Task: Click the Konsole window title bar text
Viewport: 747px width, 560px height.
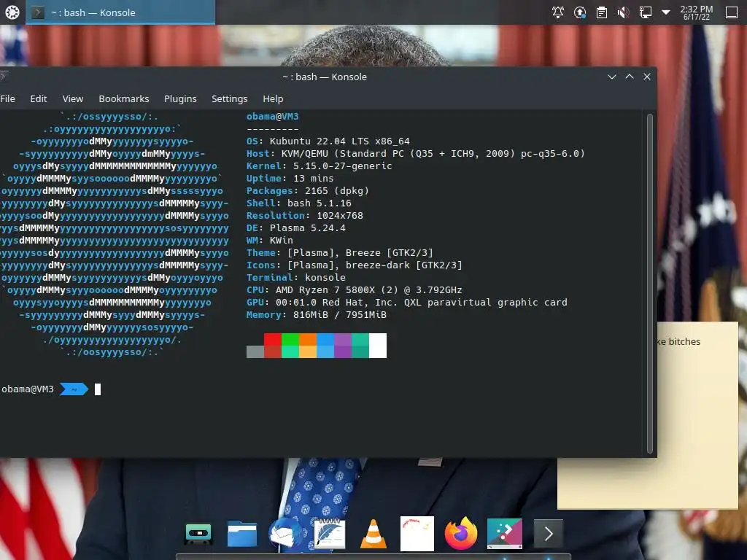Action: 325,77
